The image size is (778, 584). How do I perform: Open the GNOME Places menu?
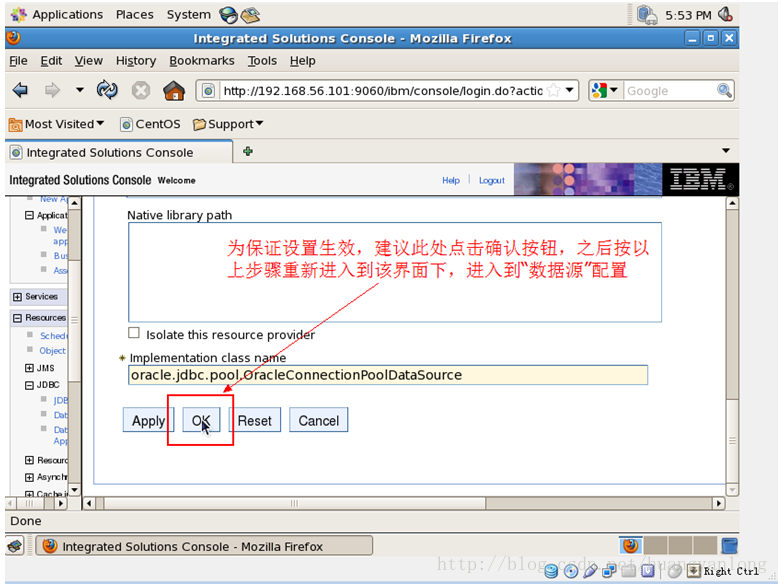(x=134, y=14)
